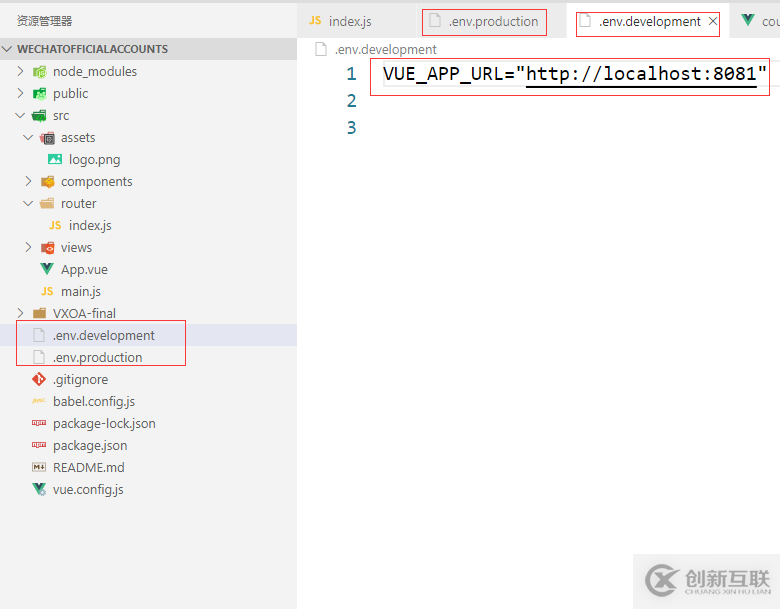This screenshot has height=609, width=780.
Task: Click the JS icon on index.js tab
Action: coord(315,20)
